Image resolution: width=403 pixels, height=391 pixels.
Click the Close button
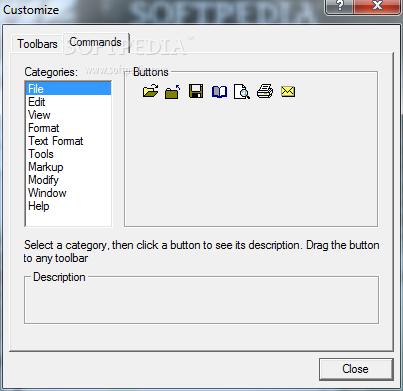coord(356,369)
